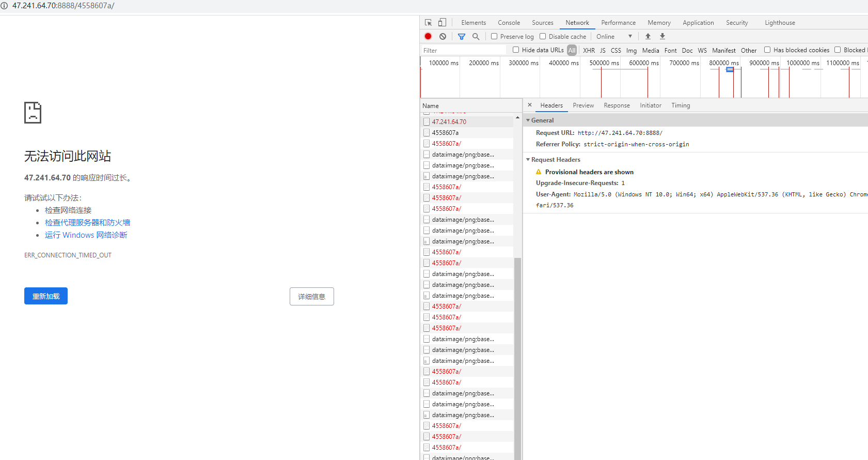Click the 重新加载 reload button
The height and width of the screenshot is (460, 868).
pos(46,296)
